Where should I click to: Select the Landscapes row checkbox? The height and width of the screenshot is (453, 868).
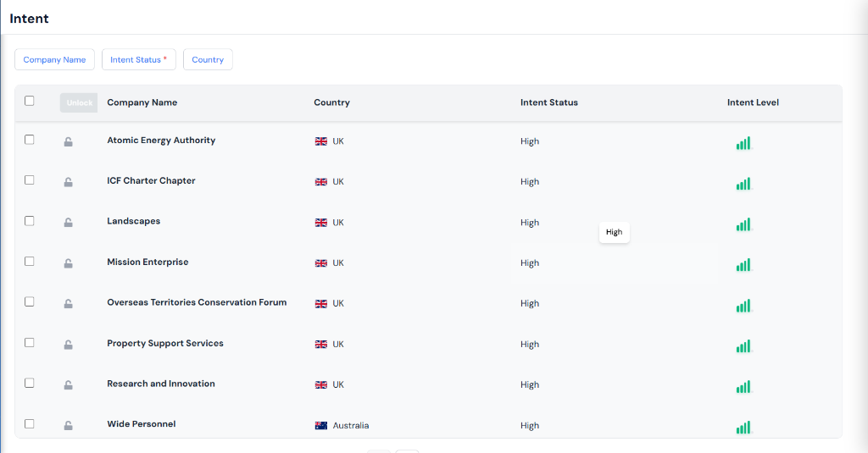(30, 221)
